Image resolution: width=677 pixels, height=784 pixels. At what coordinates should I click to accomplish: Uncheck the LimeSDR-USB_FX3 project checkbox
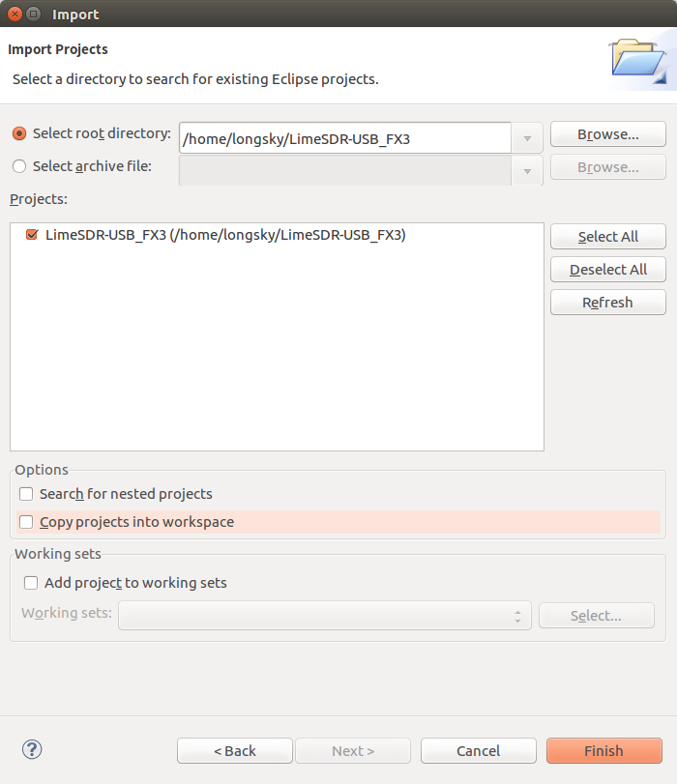(32, 235)
